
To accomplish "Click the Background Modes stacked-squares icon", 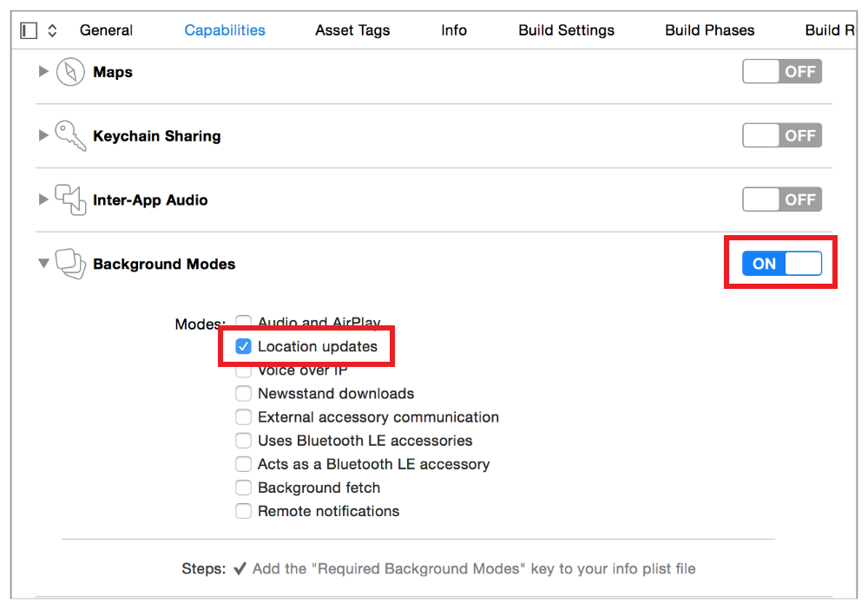I will (x=69, y=264).
